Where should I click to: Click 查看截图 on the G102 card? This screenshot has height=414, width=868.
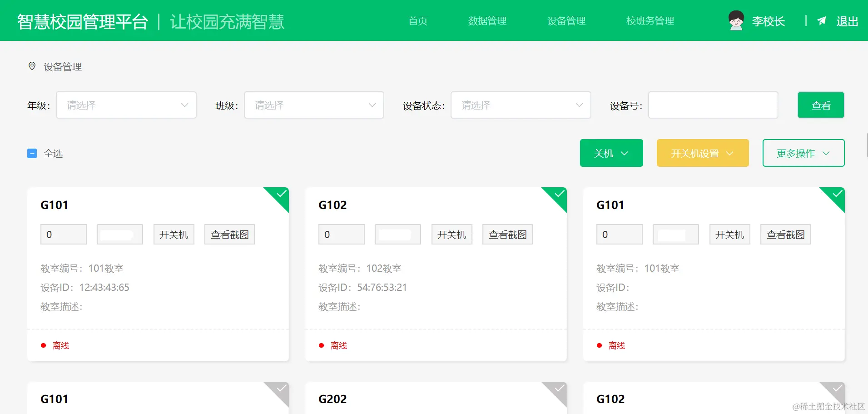tap(507, 234)
